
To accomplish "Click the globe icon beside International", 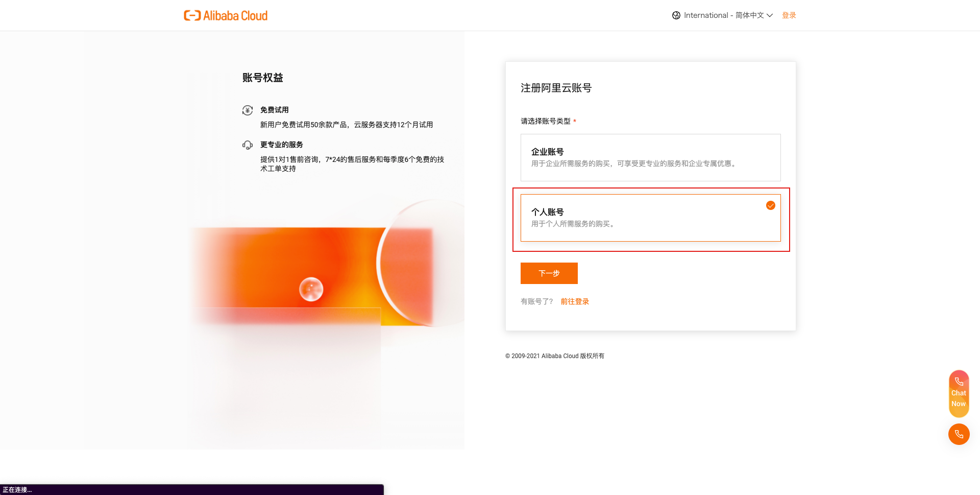I will 676,15.
